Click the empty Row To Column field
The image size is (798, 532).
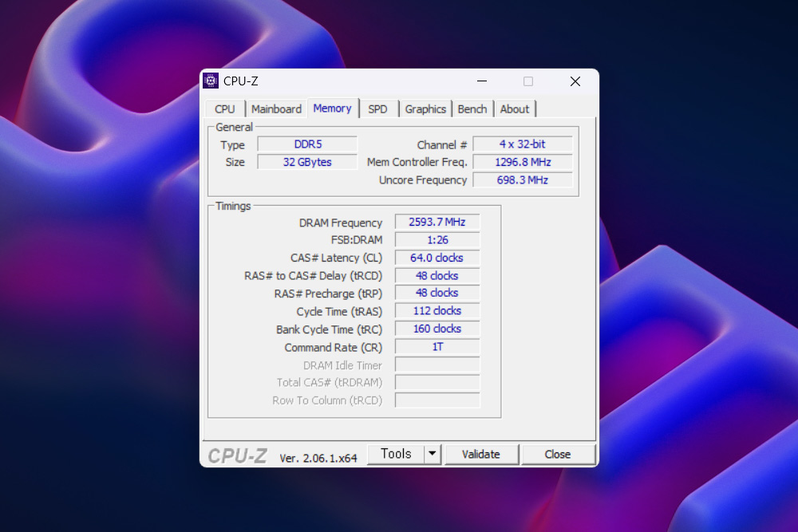pos(437,400)
